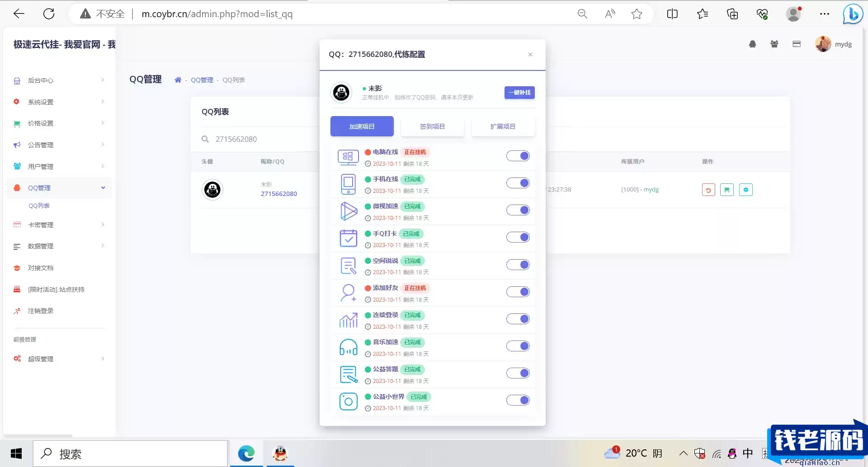The width and height of the screenshot is (868, 467).
Task: Open the QQ number 2715662080 link
Action: [x=278, y=194]
